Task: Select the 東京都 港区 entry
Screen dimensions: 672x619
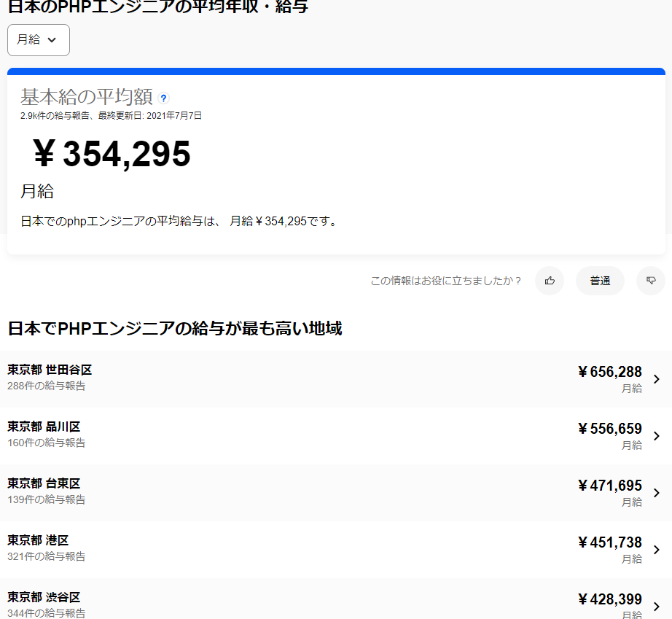Action: (x=38, y=540)
